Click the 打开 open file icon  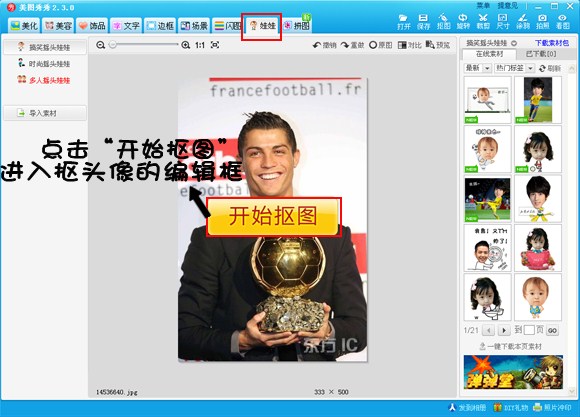(404, 22)
